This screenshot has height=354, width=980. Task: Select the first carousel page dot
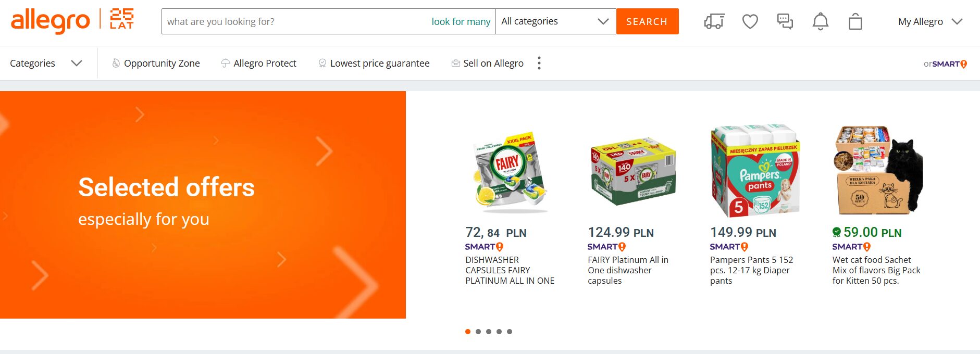click(468, 332)
